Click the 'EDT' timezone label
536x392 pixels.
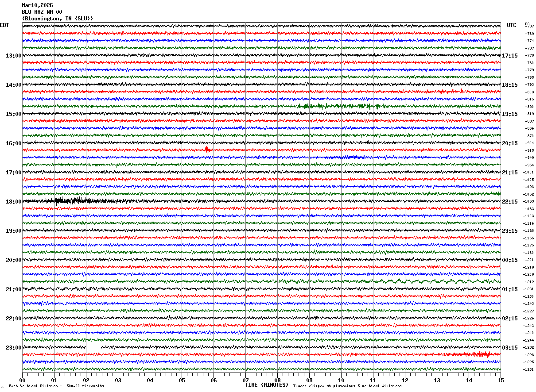coord(4,25)
